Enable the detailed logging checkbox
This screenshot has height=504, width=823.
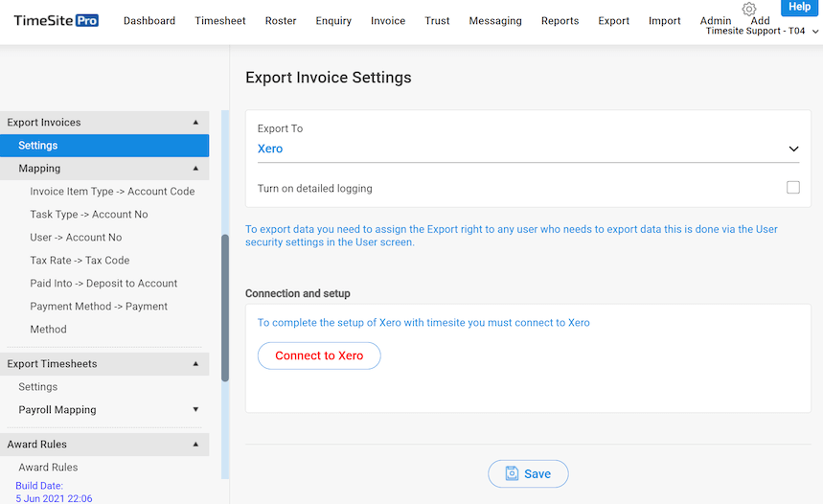[x=793, y=188]
